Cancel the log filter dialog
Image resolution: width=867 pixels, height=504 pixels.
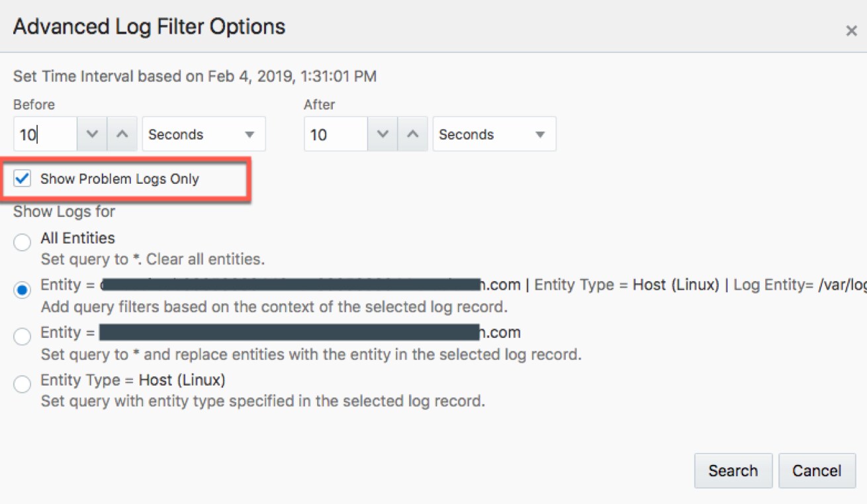(x=817, y=471)
